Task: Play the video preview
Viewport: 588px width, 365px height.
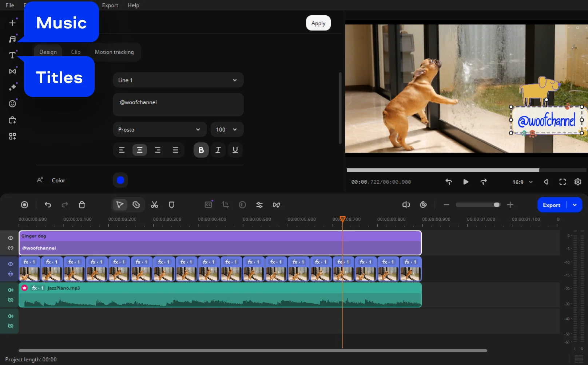Action: click(x=466, y=182)
